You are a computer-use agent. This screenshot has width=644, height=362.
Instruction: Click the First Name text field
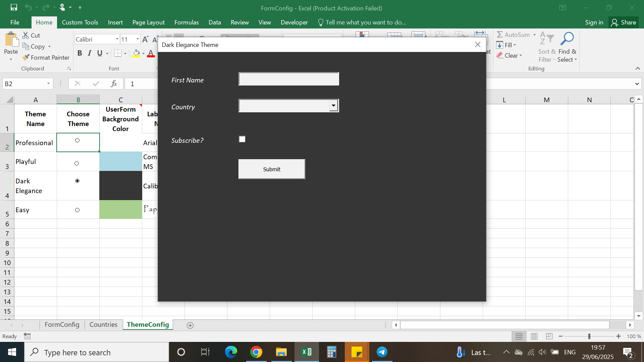coord(288,79)
